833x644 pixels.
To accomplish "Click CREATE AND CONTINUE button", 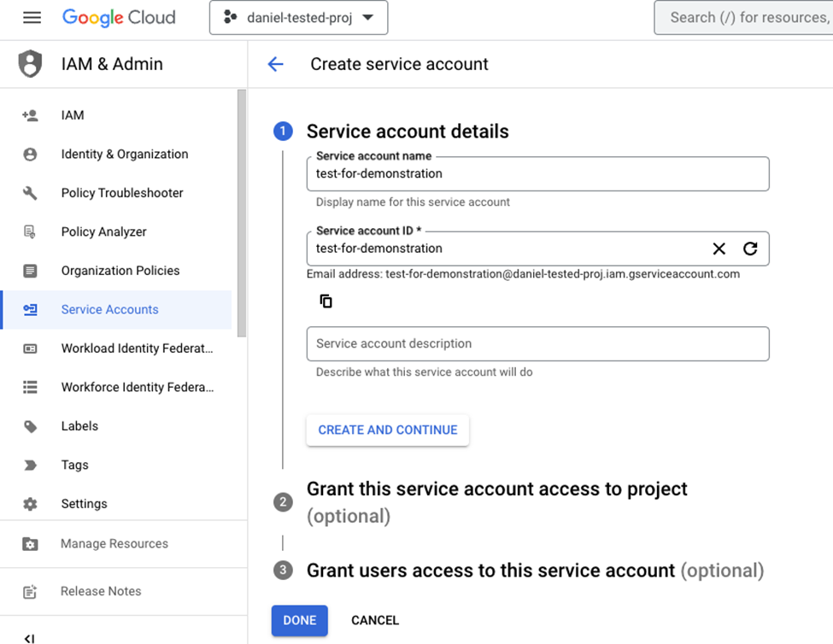I will [388, 430].
